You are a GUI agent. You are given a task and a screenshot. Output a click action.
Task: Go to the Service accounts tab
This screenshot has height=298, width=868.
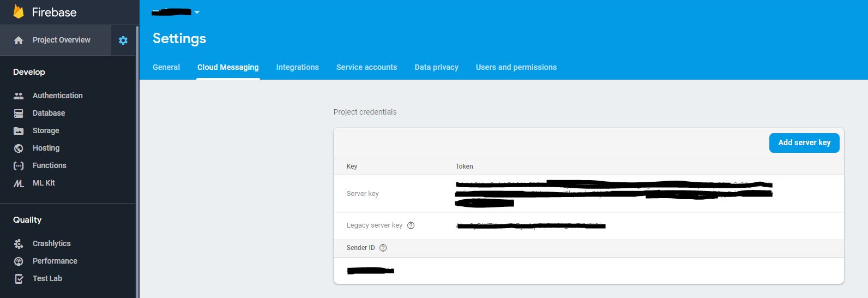point(367,67)
